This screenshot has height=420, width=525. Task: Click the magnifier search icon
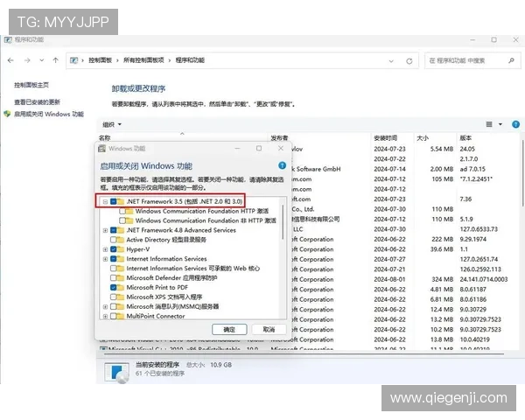(511, 60)
